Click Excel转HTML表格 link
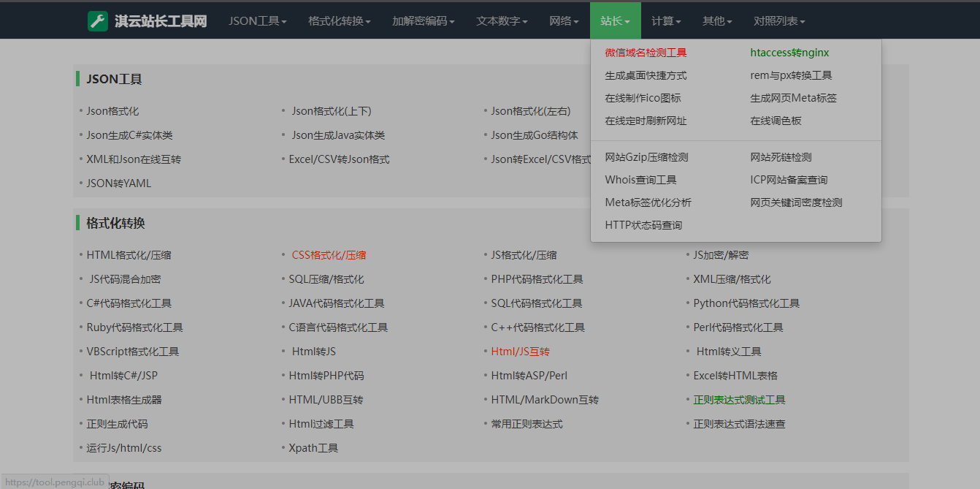The height and width of the screenshot is (489, 980). (735, 376)
